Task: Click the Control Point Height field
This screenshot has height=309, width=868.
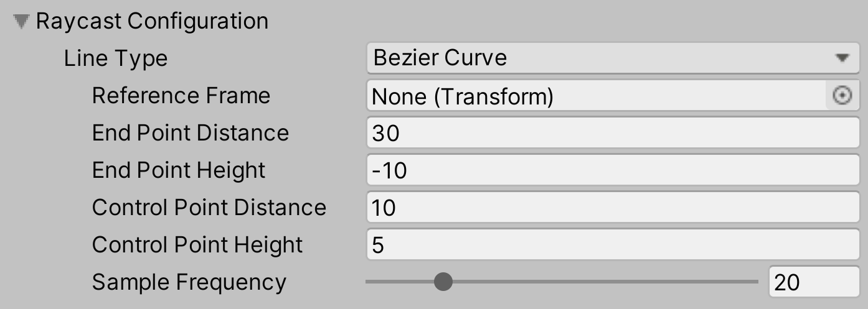Action: pyautogui.click(x=613, y=245)
